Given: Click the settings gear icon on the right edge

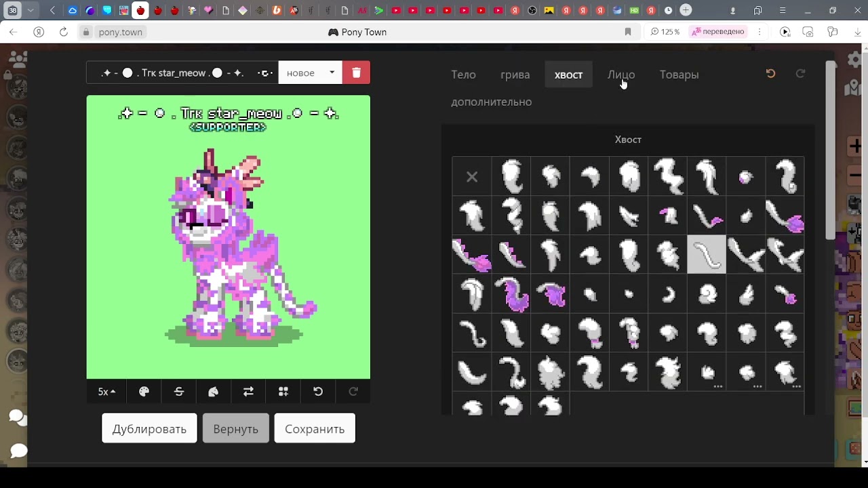Looking at the screenshot, I should (854, 60).
